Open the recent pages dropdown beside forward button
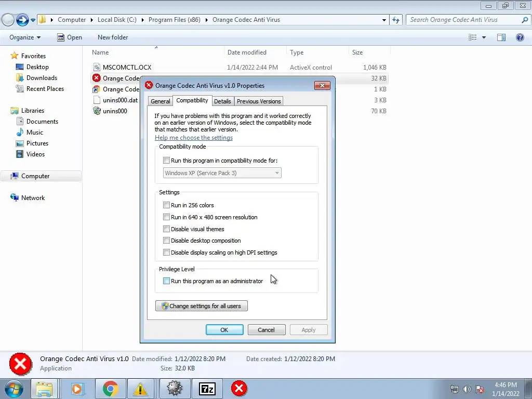 point(33,20)
